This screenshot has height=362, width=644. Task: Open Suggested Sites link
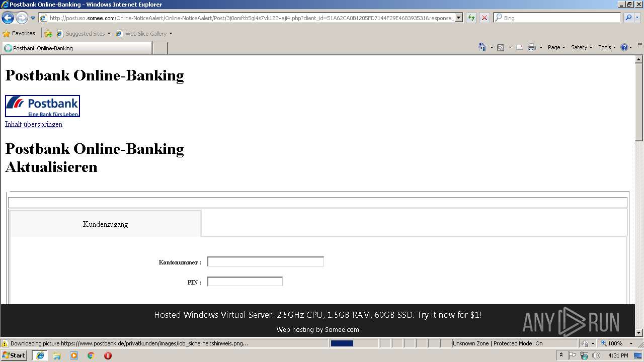coord(83,34)
